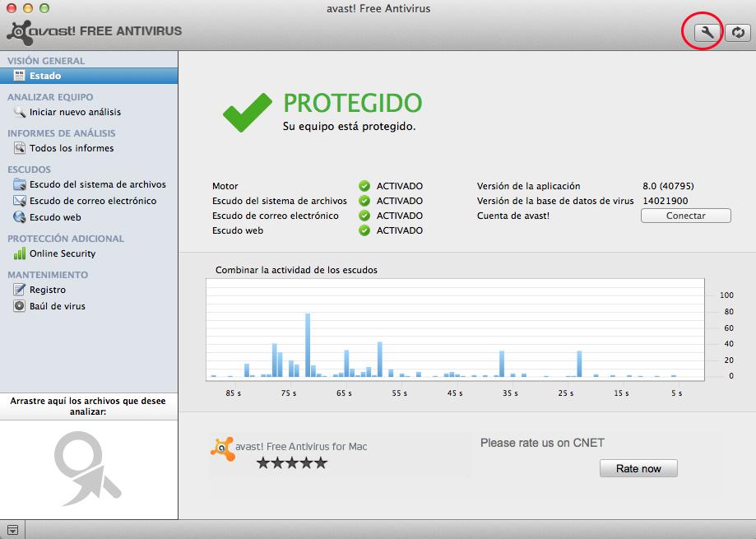756x539 pixels.
Task: Click the Online Security green bars icon
Action: [20, 253]
